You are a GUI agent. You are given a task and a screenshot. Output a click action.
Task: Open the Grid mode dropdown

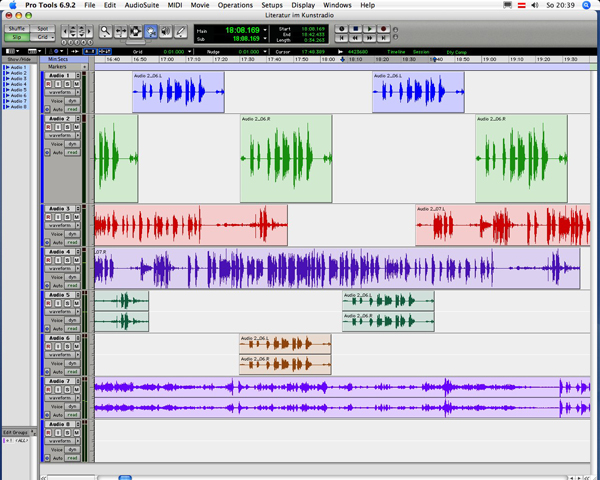tap(43, 37)
